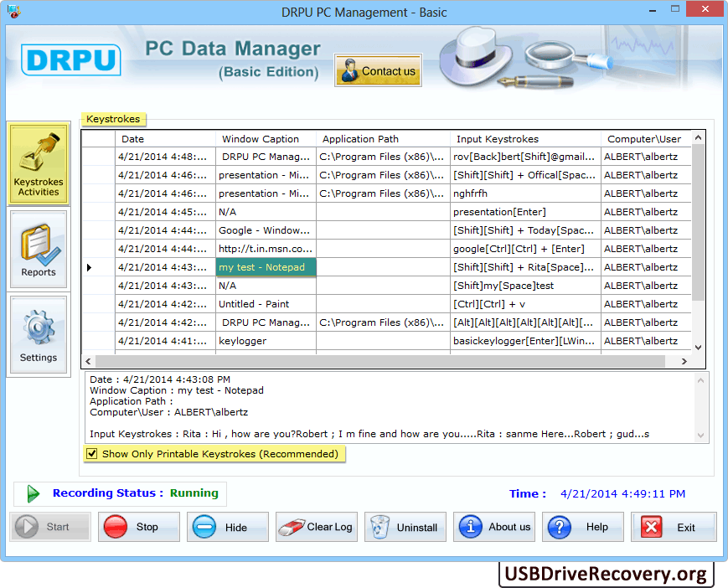Select 'keylogger' window caption cell

(x=266, y=341)
